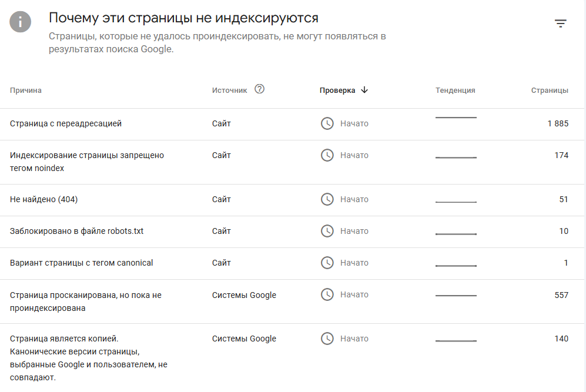Click the help icon next to Источник
586x392 pixels.
259,89
